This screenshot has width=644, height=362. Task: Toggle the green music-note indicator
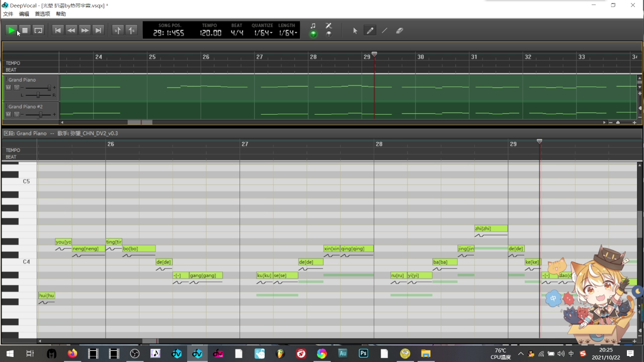313,34
